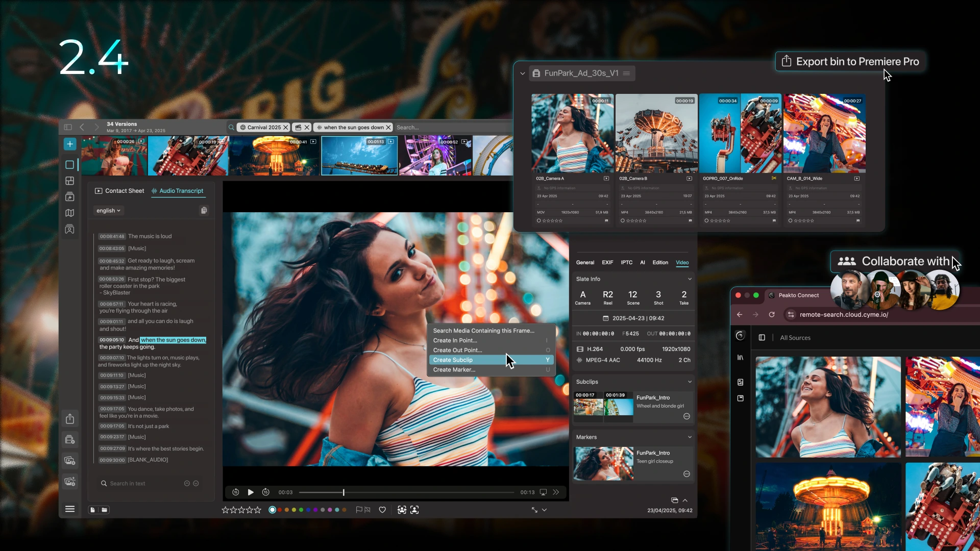980x551 pixels.
Task: Select Create Marker from context menu
Action: click(454, 370)
